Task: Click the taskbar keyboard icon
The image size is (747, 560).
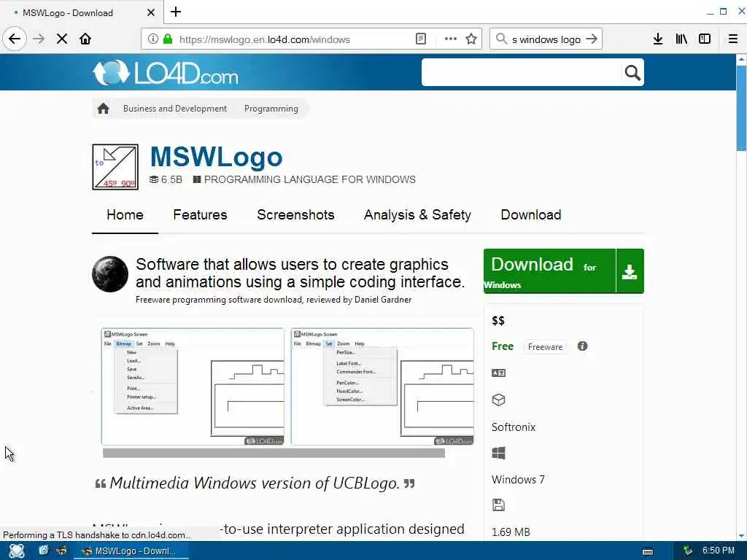Action: tap(648, 552)
